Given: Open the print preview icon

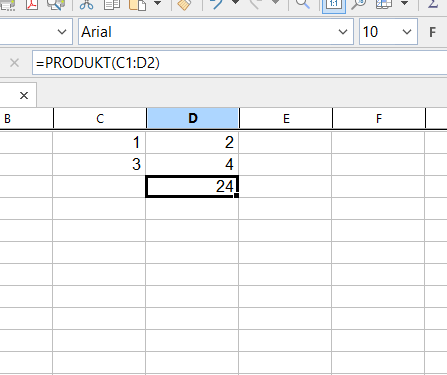Looking at the screenshot, I should 56,4.
